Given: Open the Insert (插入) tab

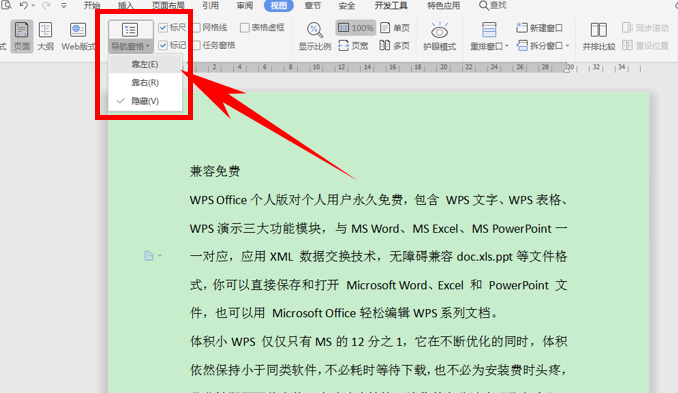Looking at the screenshot, I should [x=125, y=6].
